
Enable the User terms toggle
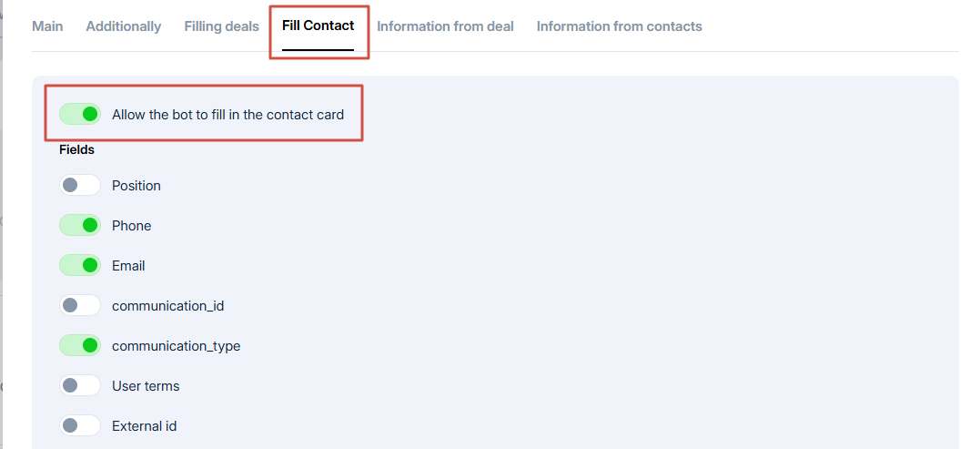coord(80,386)
